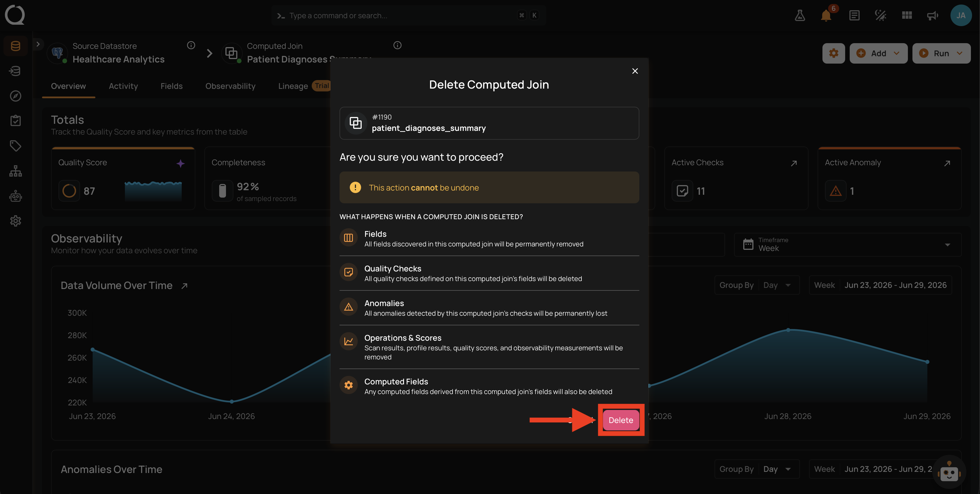Click the Source Datastore info icon
Image resolution: width=980 pixels, height=494 pixels.
click(191, 45)
